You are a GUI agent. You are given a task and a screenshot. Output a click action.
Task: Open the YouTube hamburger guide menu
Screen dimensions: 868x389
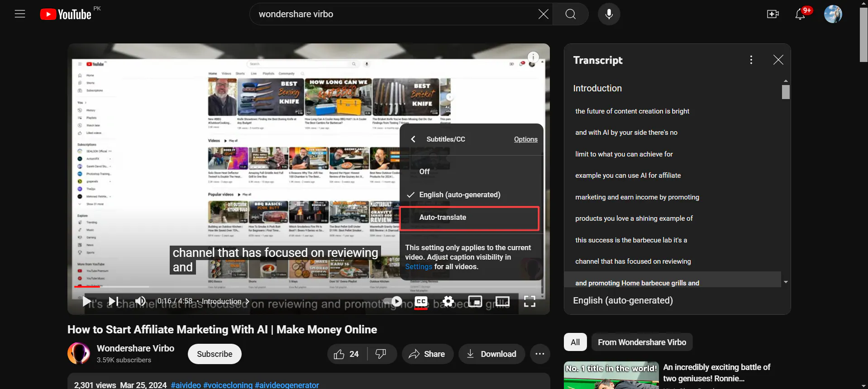pos(20,14)
